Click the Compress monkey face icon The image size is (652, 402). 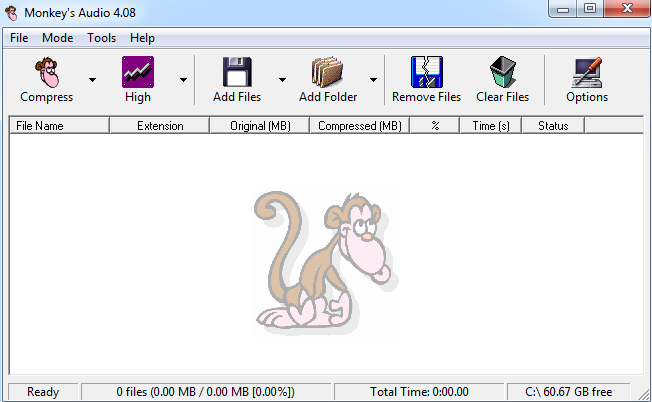[47, 72]
